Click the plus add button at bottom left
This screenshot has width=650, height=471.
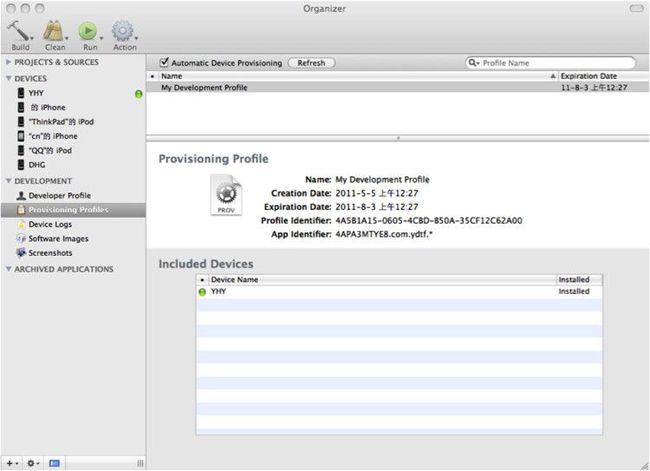pos(12,463)
